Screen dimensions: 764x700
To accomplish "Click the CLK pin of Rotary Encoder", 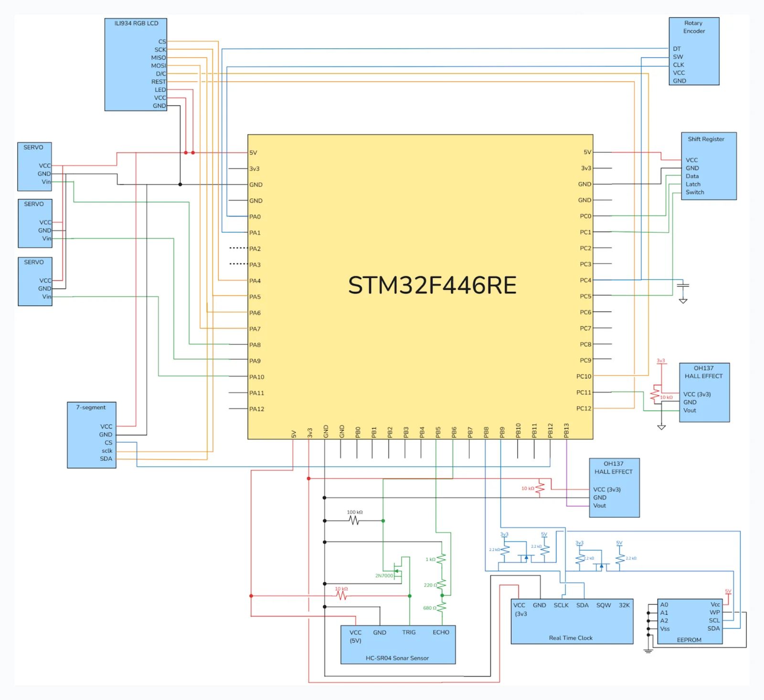I will 679,65.
